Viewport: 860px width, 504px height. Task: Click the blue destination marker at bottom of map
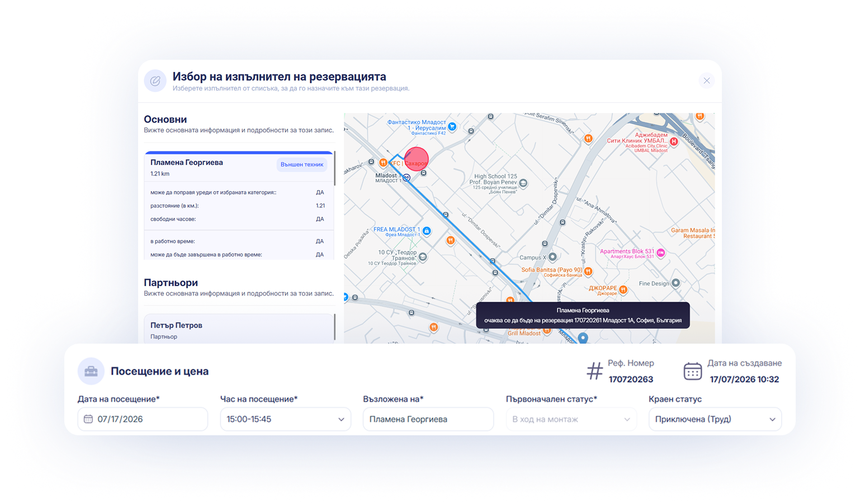pos(583,337)
